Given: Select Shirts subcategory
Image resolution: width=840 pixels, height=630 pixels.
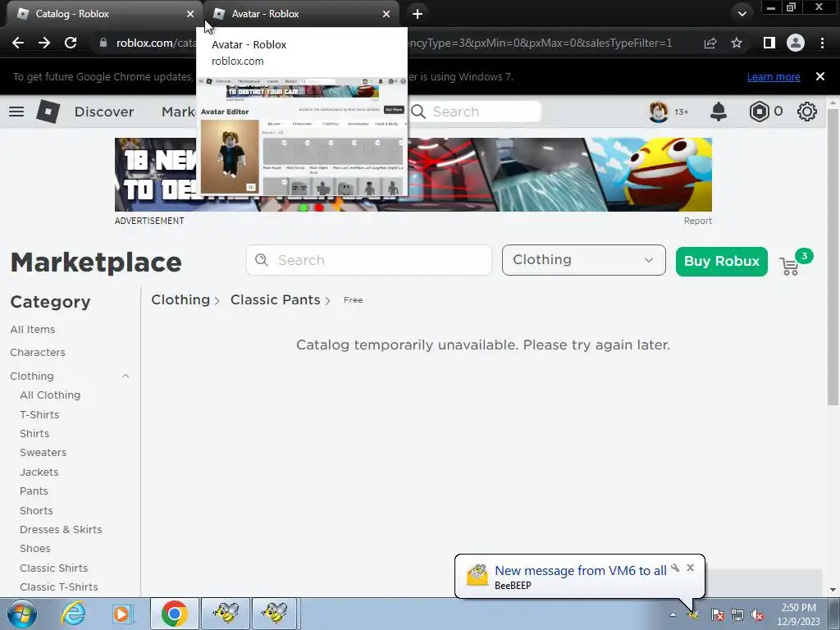Looking at the screenshot, I should (x=34, y=433).
